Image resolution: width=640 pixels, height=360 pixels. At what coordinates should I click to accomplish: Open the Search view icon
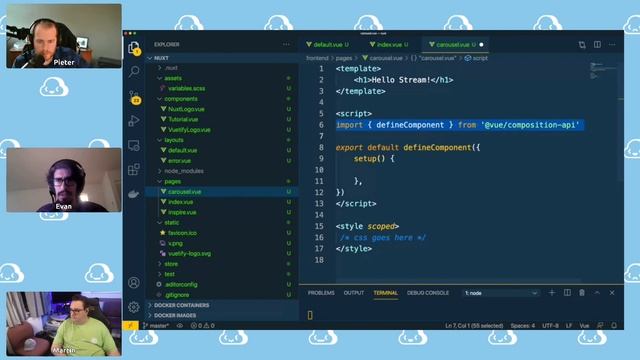pos(134,72)
